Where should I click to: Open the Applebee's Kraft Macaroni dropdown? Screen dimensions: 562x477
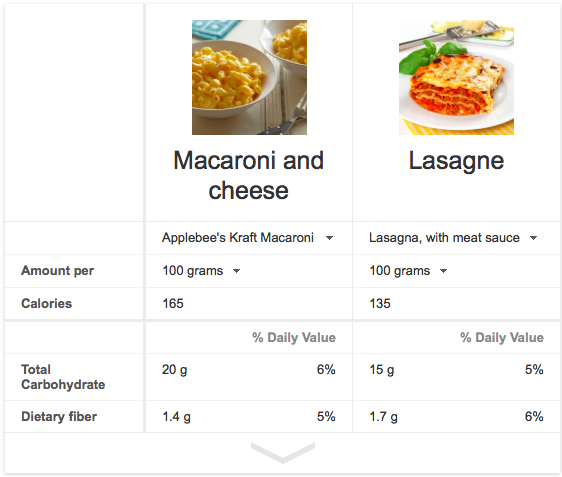[x=247, y=238]
